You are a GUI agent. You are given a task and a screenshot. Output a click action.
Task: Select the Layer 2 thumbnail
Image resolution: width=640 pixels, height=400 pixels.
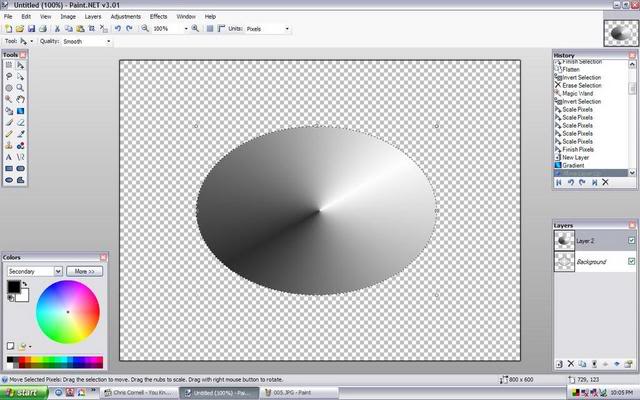coord(564,240)
